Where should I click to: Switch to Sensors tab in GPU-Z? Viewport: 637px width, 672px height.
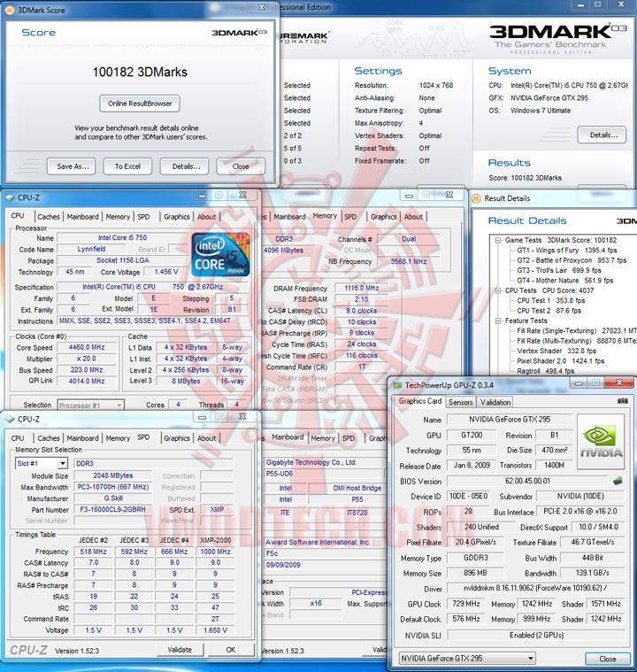461,402
